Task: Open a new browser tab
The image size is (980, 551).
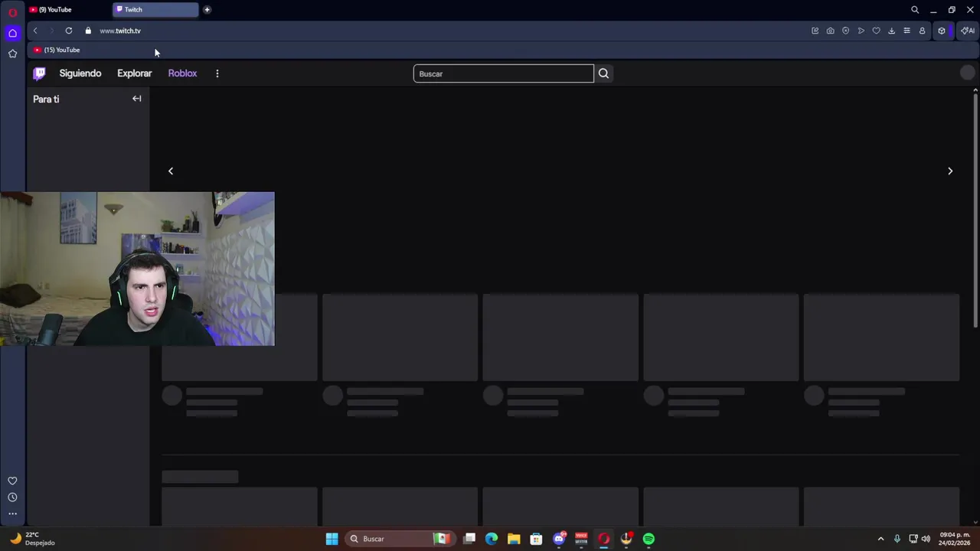Action: click(x=207, y=9)
